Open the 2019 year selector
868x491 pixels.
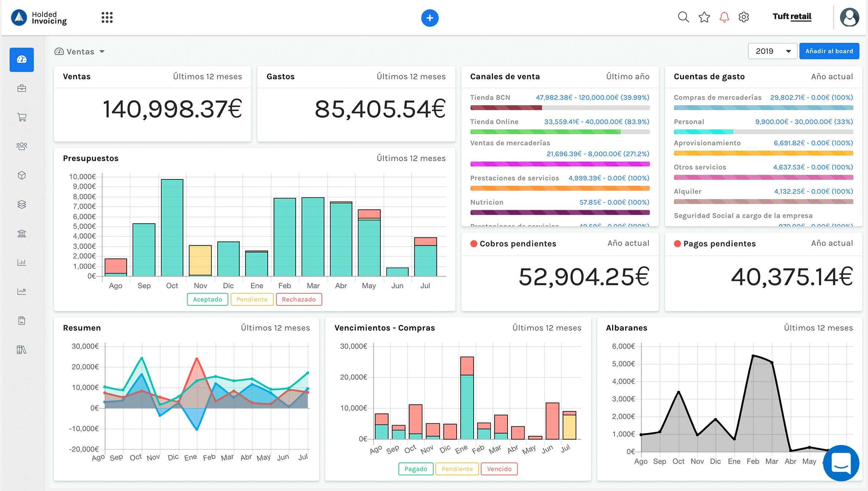coord(772,51)
